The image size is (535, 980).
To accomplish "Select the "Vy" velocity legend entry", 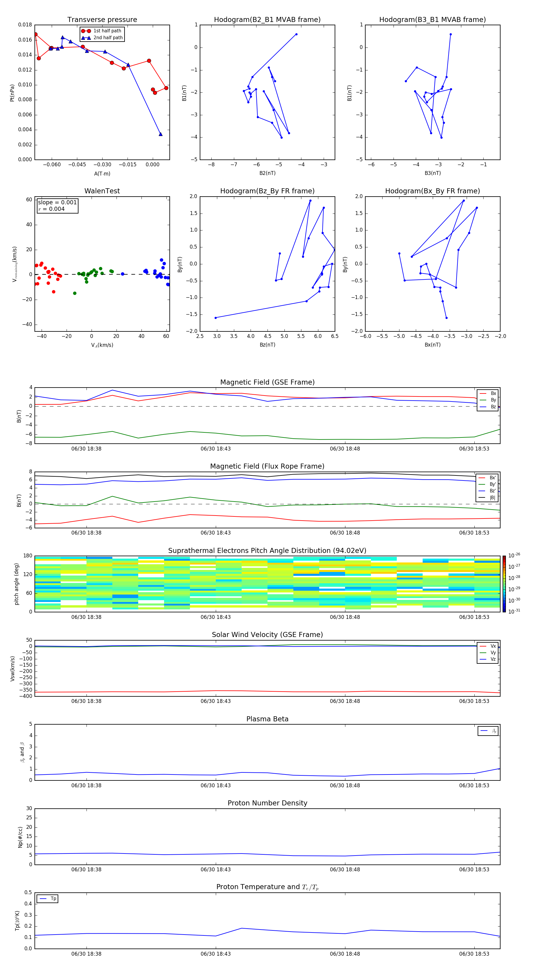I will 488,652.
